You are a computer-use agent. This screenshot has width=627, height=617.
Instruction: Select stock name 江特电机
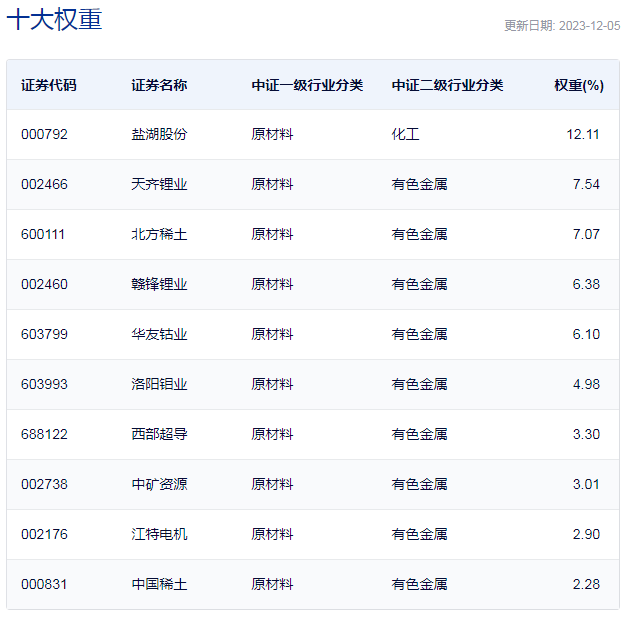159,534
